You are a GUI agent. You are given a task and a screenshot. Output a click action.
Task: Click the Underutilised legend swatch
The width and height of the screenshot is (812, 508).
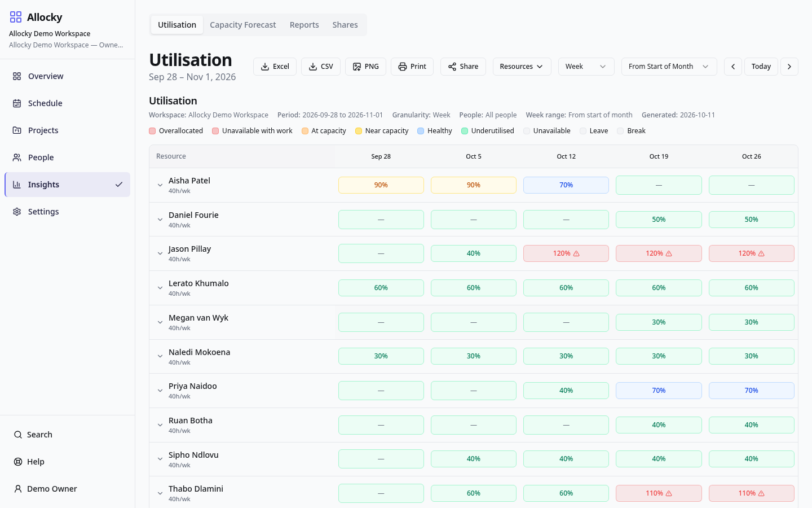[465, 131]
